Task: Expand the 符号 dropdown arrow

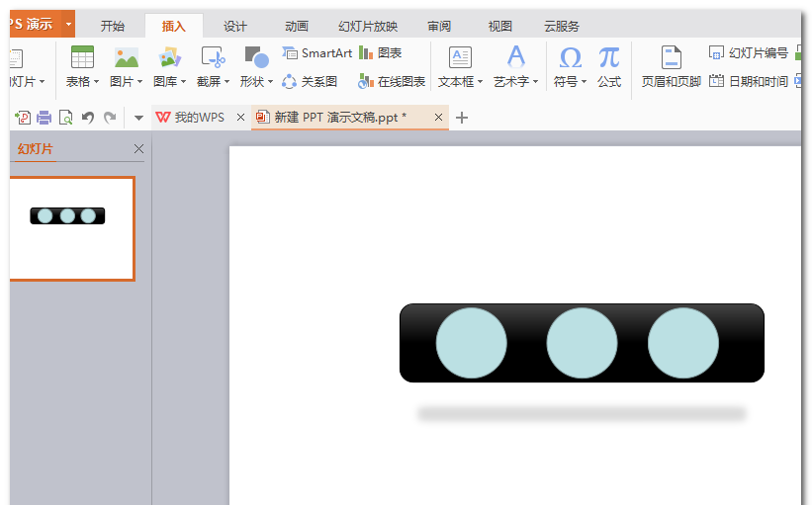Action: [584, 82]
